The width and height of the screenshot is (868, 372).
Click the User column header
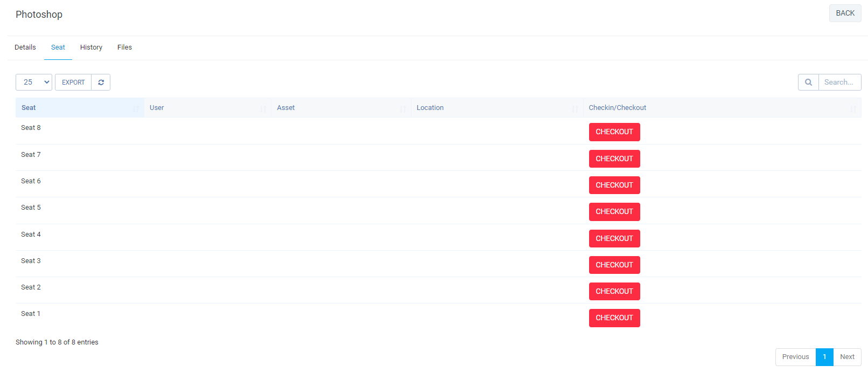pyautogui.click(x=207, y=108)
